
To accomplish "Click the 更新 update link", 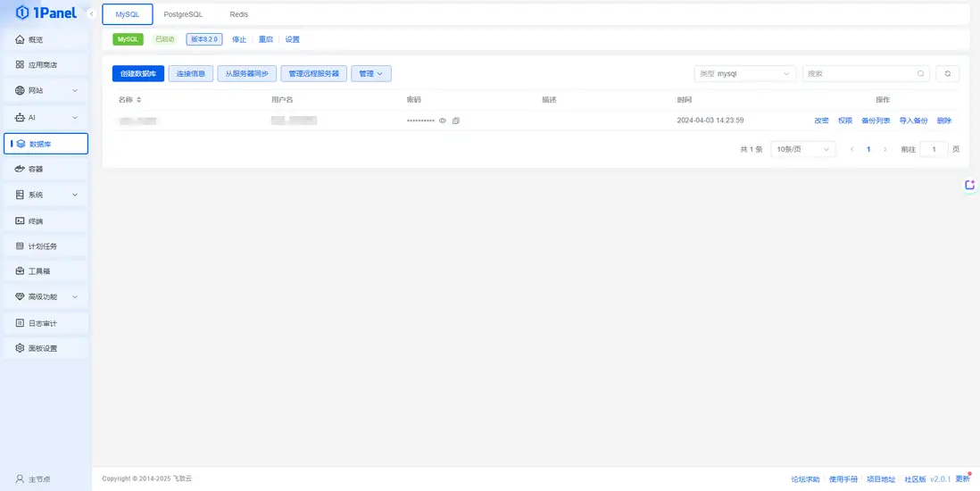I will pyautogui.click(x=962, y=479).
